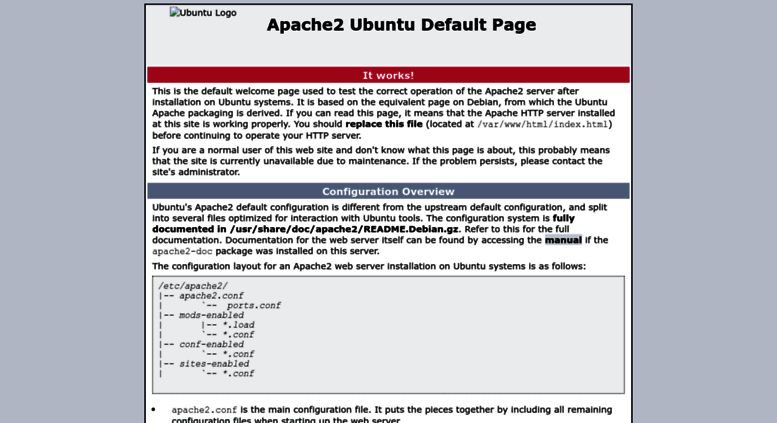Click the sites-enabled tree entry

[x=214, y=364]
